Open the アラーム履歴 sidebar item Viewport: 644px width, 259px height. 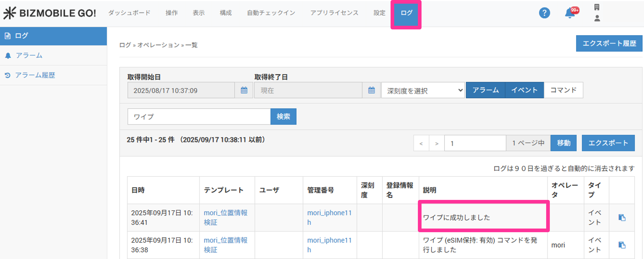click(x=35, y=75)
